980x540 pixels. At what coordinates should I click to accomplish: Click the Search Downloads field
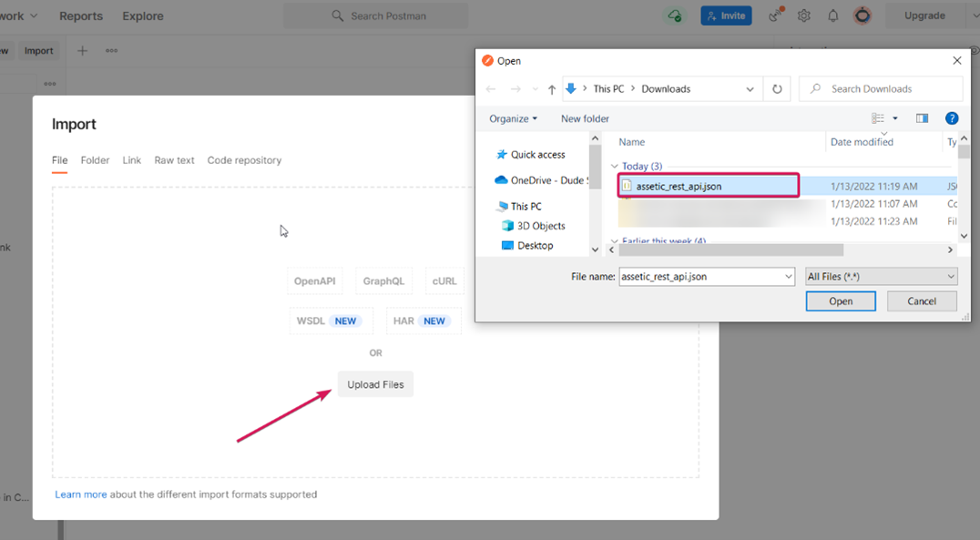pyautogui.click(x=882, y=88)
